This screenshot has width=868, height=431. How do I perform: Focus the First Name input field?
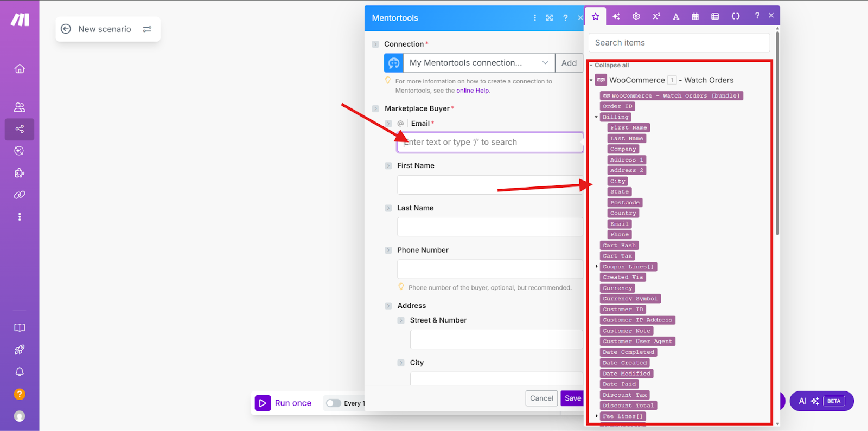click(490, 185)
